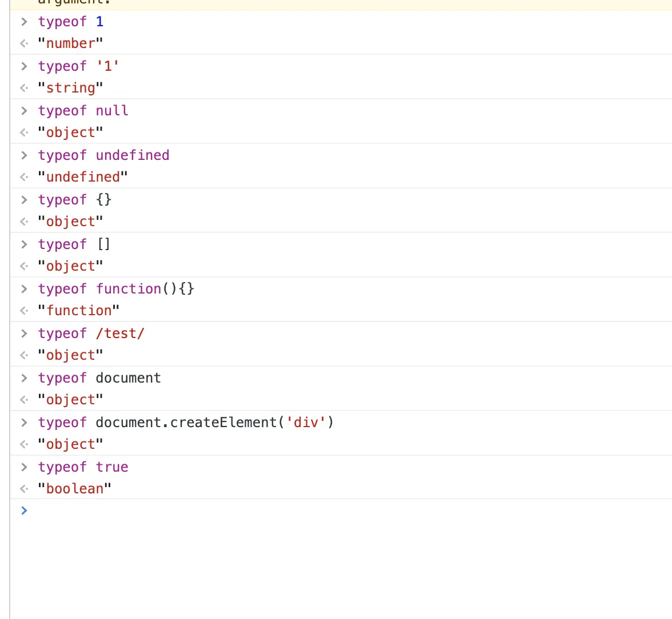Viewport: 672px width, 619px height.
Task: Click the input chevron beside typeof null
Action: pyautogui.click(x=24, y=111)
